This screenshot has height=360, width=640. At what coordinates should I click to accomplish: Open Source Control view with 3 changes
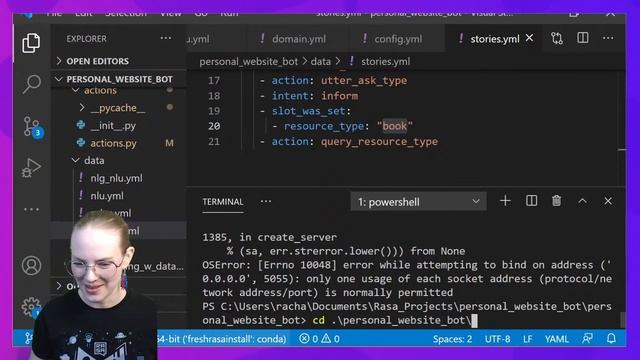click(x=32, y=127)
